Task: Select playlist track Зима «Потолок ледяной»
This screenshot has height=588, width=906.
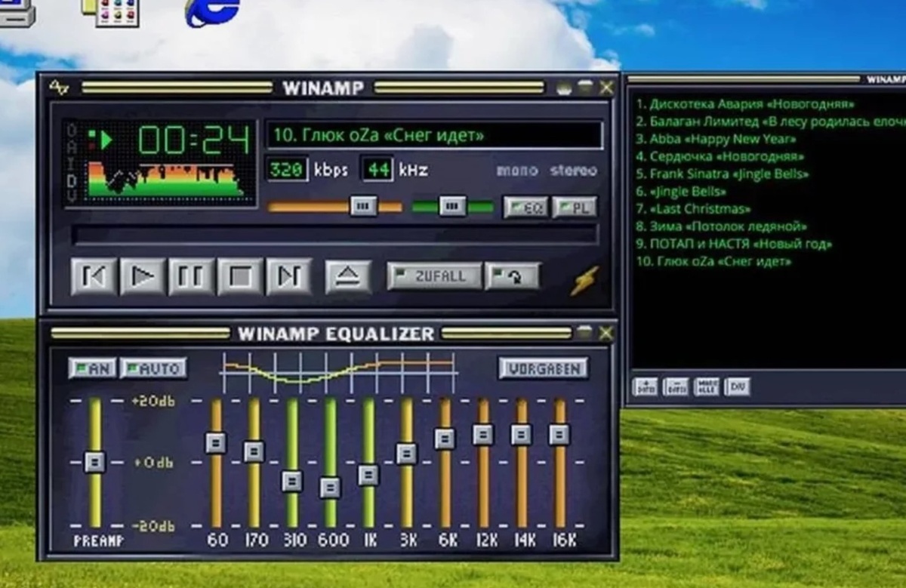Action: tap(721, 226)
